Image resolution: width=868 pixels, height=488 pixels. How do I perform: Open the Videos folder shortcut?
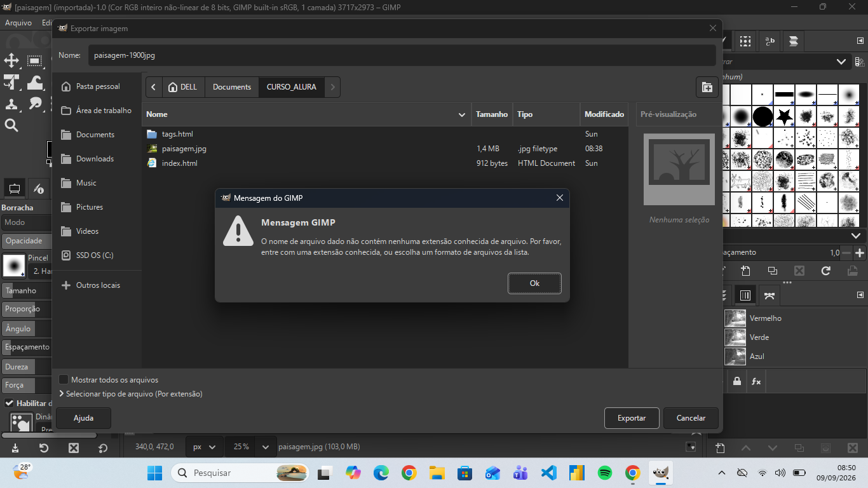pos(97,231)
